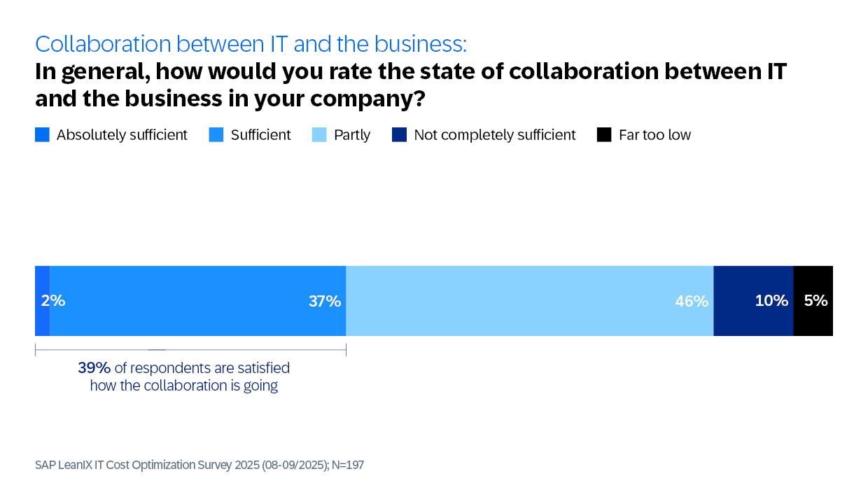This screenshot has height=504, width=868.
Task: Click the Far too low legend label
Action: [654, 135]
